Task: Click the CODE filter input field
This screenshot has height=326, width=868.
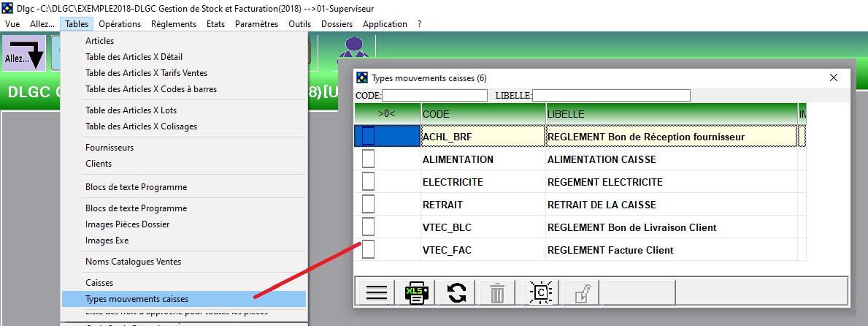Action: (x=434, y=95)
